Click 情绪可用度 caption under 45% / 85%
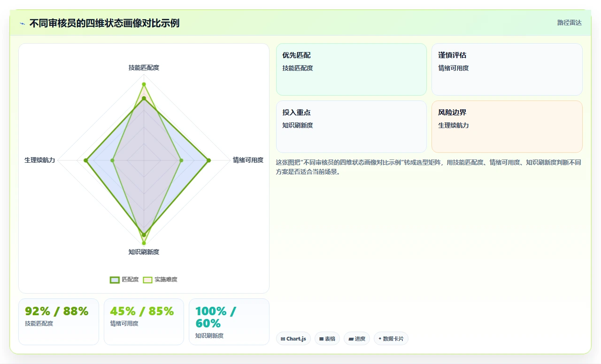The width and height of the screenshot is (601, 364). pos(124,324)
